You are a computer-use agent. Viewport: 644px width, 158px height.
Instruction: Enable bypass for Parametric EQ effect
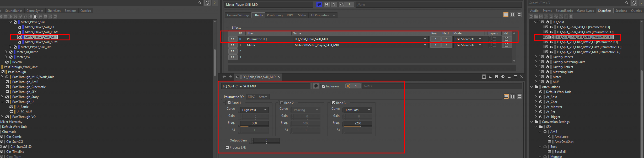[494, 39]
